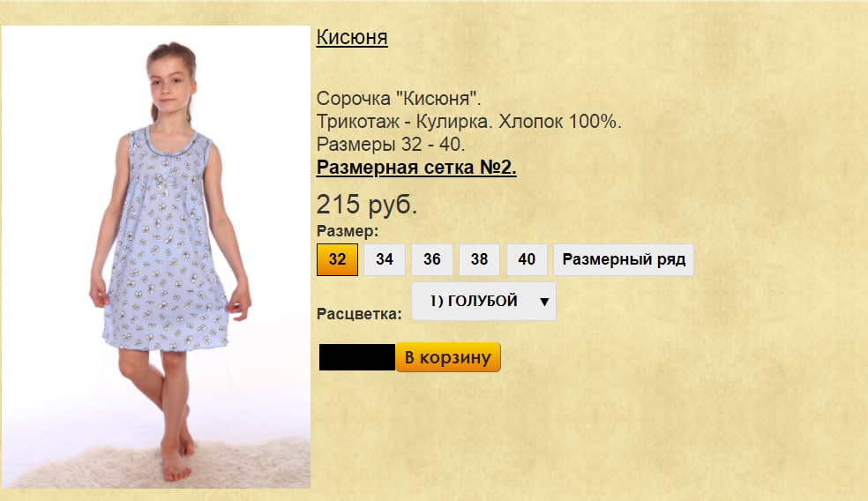Open the Размерная сетка №2 link
This screenshot has width=868, height=501.
click(416, 168)
